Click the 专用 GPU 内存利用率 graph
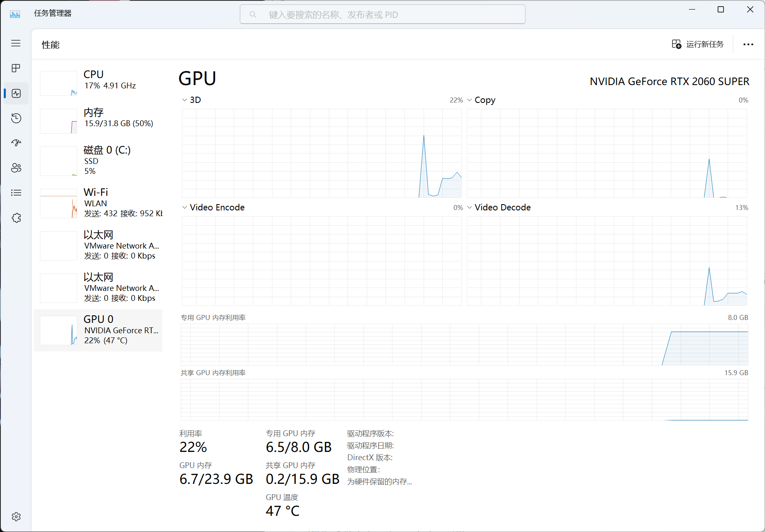765x532 pixels. click(x=464, y=344)
